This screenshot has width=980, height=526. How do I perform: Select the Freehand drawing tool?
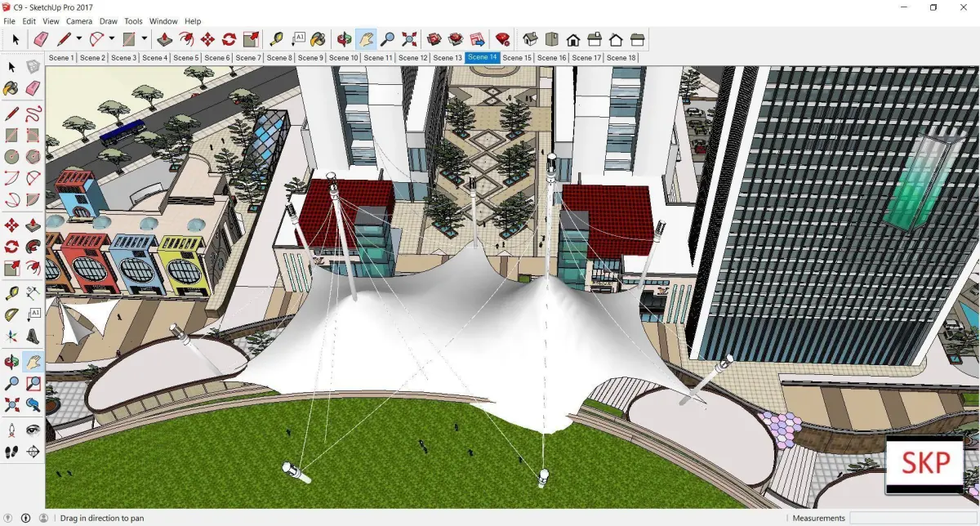tap(33, 114)
